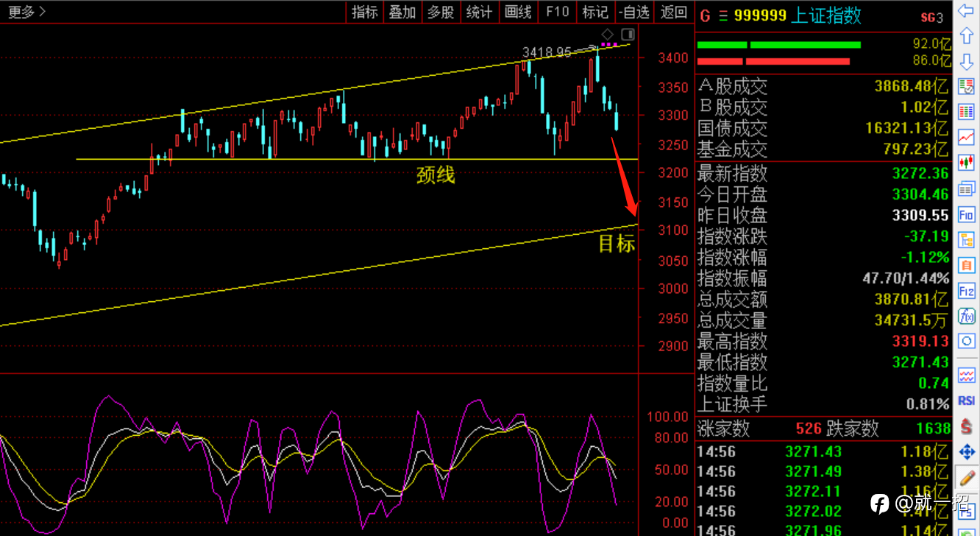Click the FS tree icon in sidebar
The image size is (980, 536).
click(x=966, y=240)
